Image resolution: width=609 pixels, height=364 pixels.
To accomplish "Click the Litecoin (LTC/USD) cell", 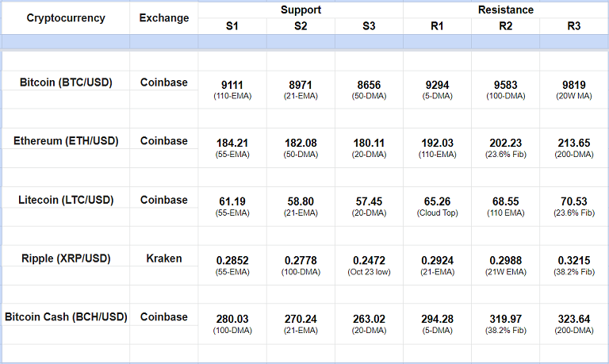I will pos(66,200).
